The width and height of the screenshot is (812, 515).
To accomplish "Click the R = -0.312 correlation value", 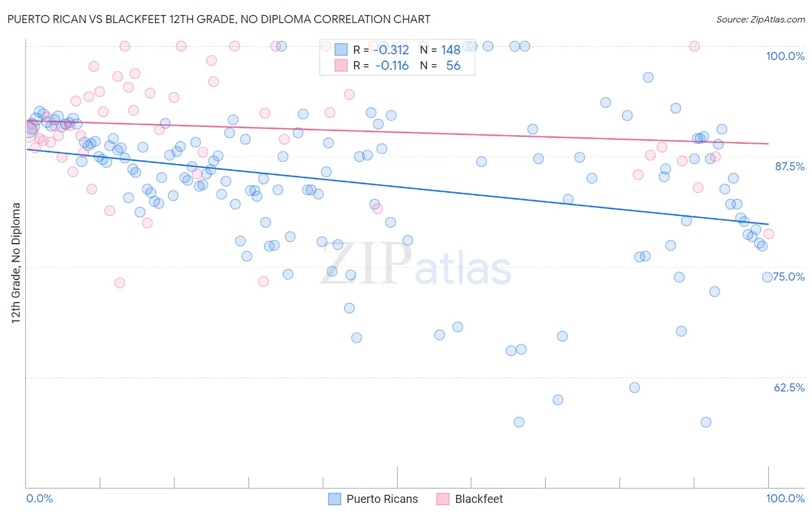I will [x=381, y=50].
